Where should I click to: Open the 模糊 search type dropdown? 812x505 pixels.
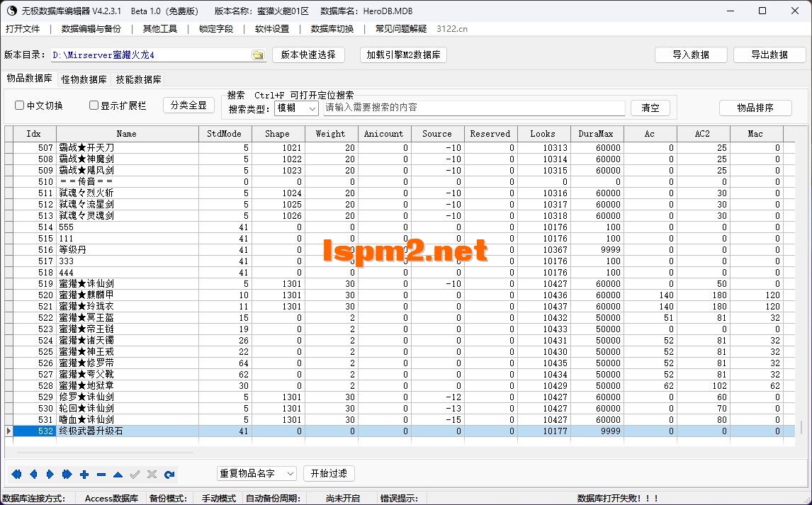point(297,108)
